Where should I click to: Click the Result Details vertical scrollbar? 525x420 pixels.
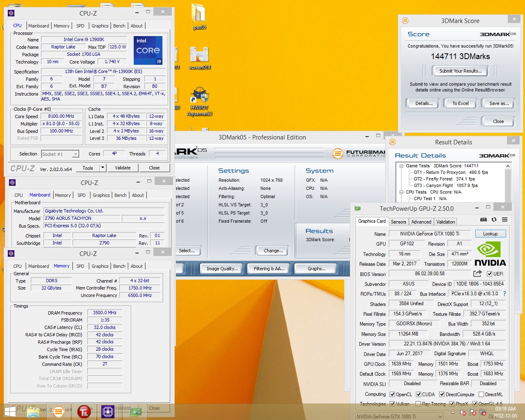click(x=508, y=183)
